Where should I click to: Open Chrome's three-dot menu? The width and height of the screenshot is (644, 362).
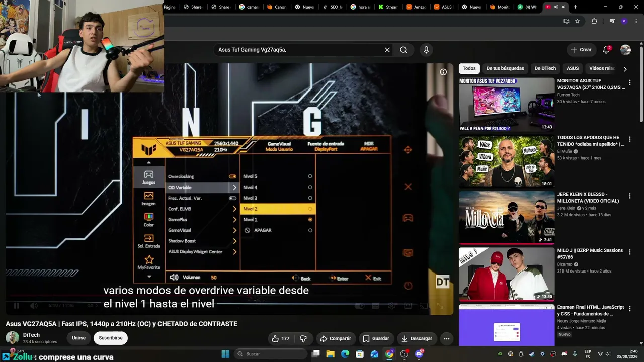coord(636,21)
